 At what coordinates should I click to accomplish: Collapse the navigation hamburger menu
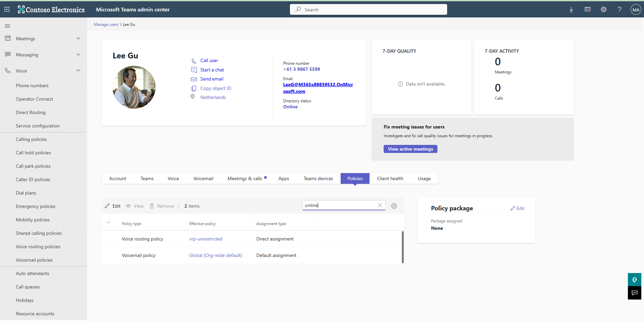[7, 26]
